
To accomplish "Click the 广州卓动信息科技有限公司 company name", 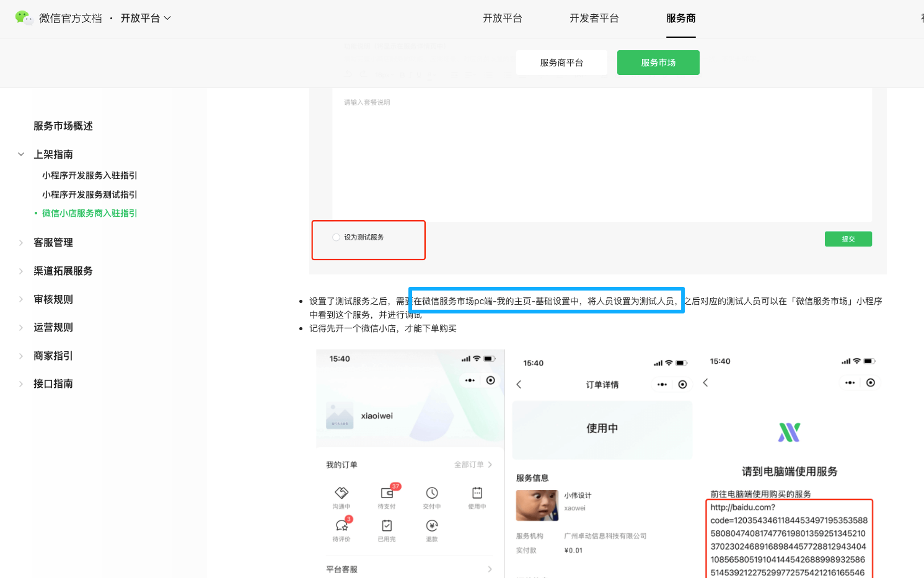I will coord(605,536).
